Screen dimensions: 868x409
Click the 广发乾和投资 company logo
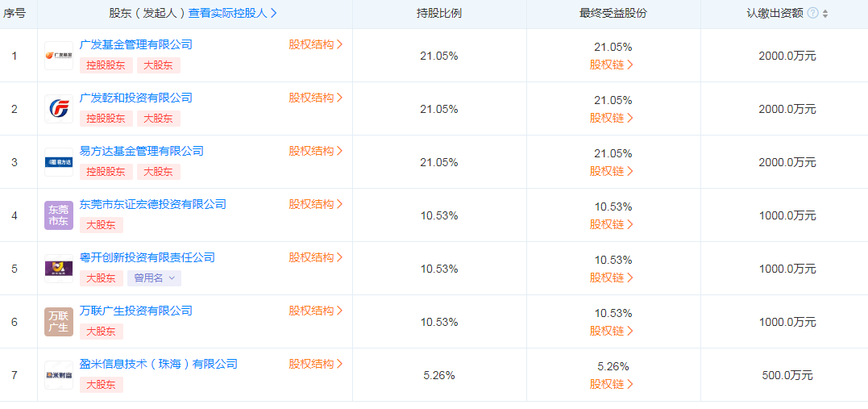[59, 109]
